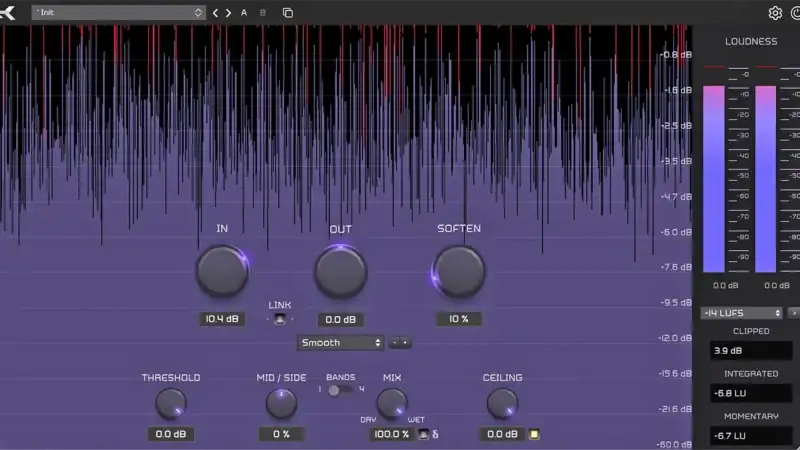Edit the SOFTEN value field 10 %
The image size is (800, 450).
(459, 319)
